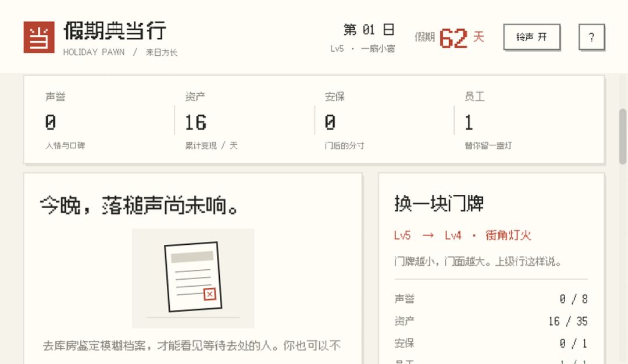Click the 累计变现 / 天 caption

(x=211, y=146)
